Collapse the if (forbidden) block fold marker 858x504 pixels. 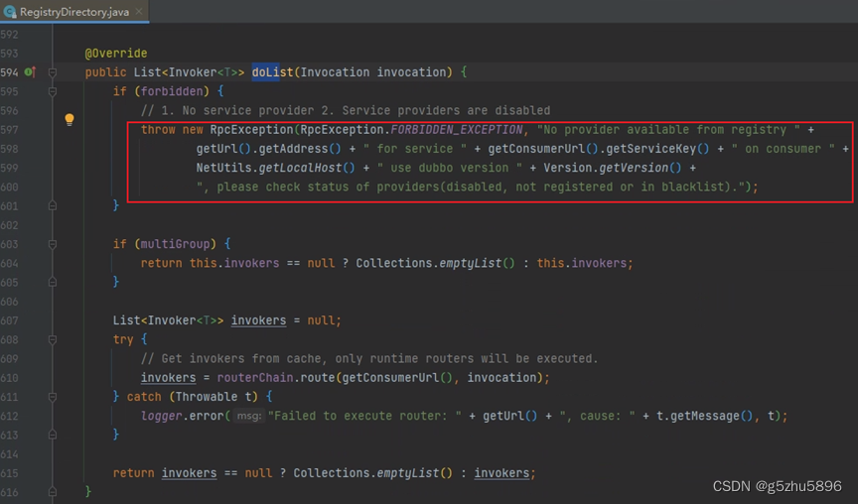[53, 91]
